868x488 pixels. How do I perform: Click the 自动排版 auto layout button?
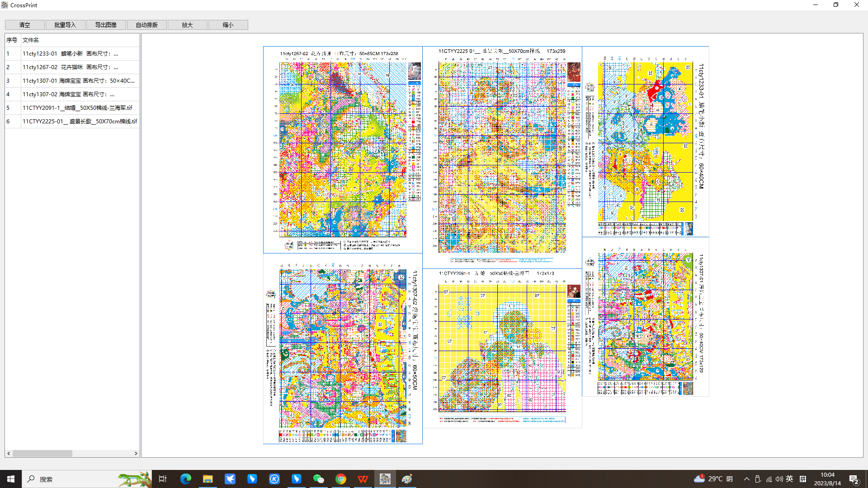(146, 25)
